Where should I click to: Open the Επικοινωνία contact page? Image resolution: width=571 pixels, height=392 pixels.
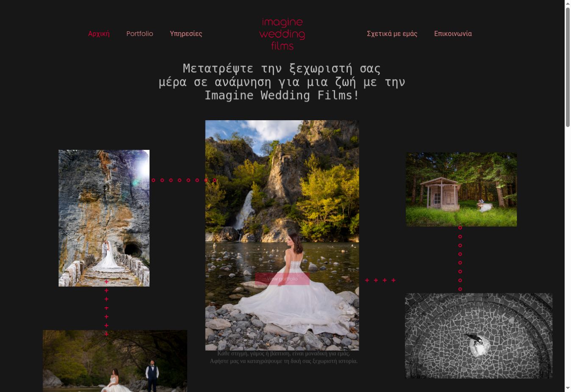[x=453, y=34]
